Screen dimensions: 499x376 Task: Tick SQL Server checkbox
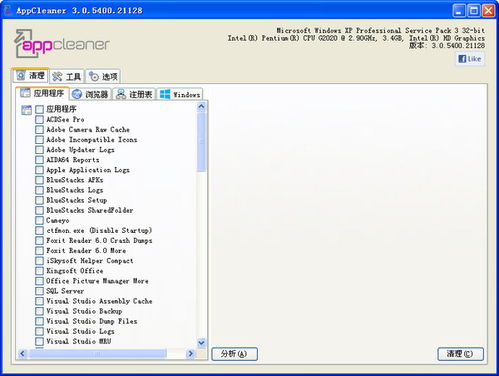39,291
